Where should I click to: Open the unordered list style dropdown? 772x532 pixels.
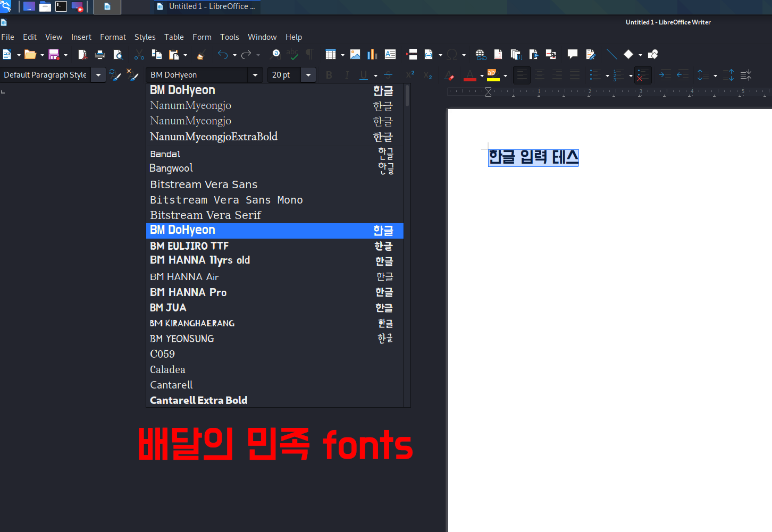click(x=607, y=75)
